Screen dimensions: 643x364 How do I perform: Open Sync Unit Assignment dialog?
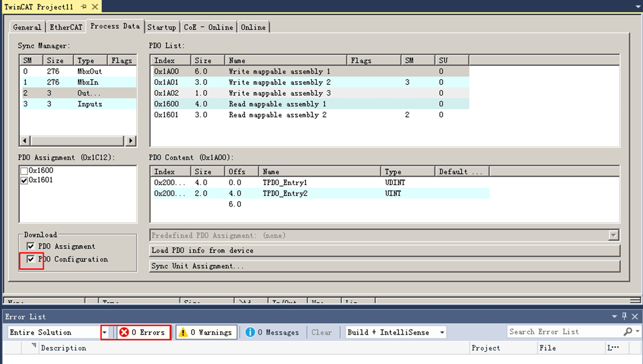click(x=384, y=266)
